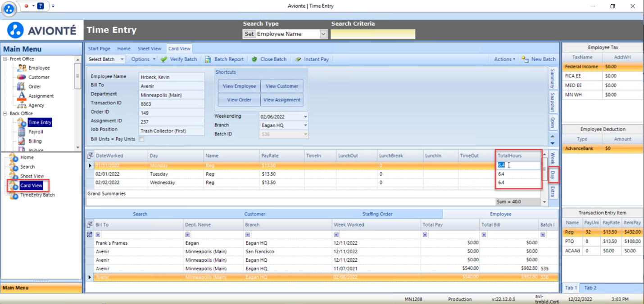The height and width of the screenshot is (304, 644).
Task: Open quick access toolbar customize arrow
Action: (53, 6)
